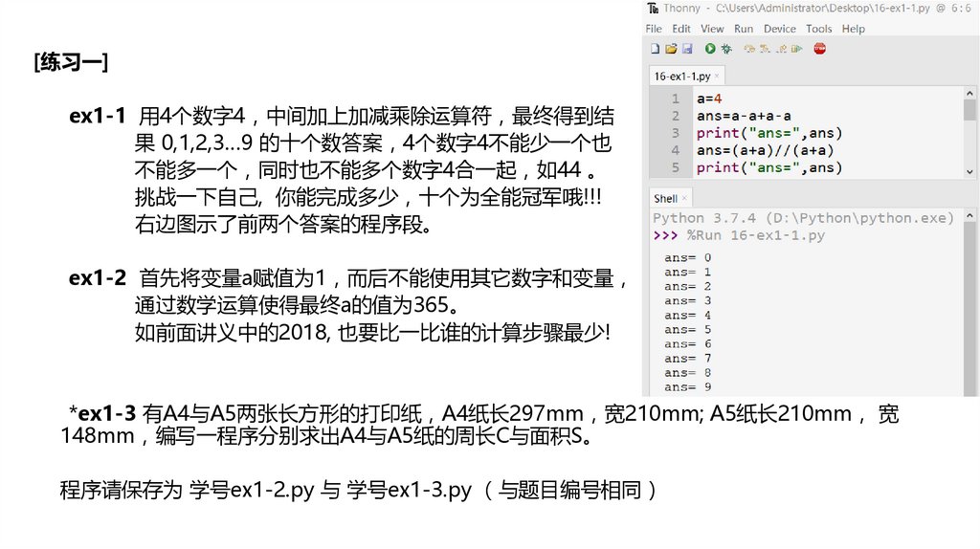Viewport: 980px width, 549px height.
Task: Click the editor scrollbar up arrow
Action: point(969,93)
